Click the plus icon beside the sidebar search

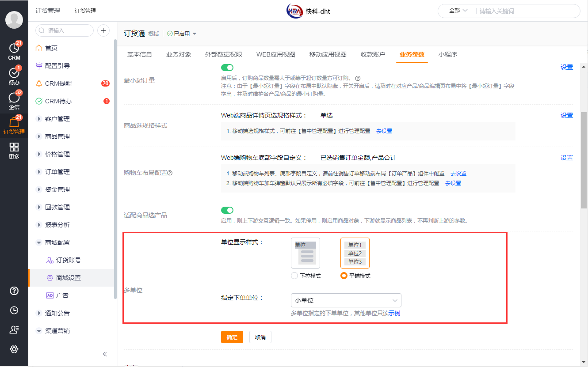click(103, 30)
